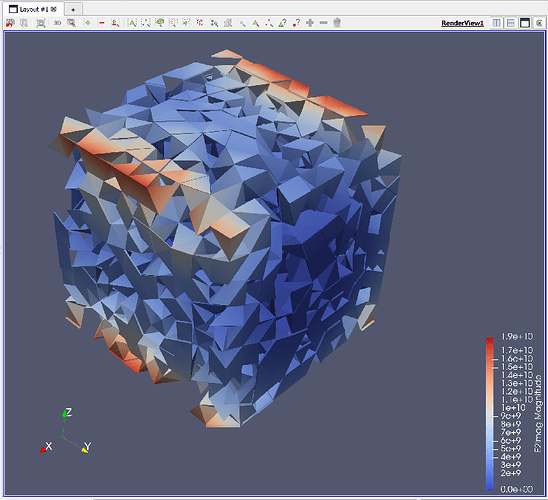548x500 pixels.
Task: Click the F2 mag Magnitude color legend bar
Action: (x=490, y=414)
